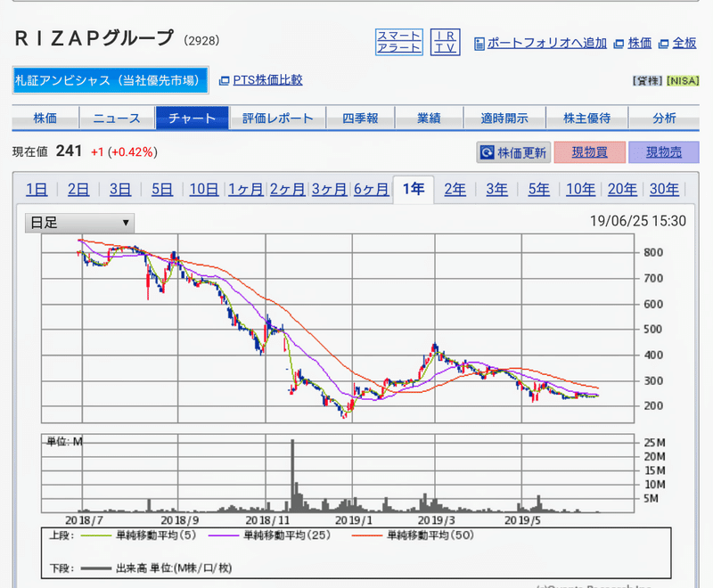Show the 3ヶ月 chart period
Screen dimensions: 713x588
pos(329,189)
